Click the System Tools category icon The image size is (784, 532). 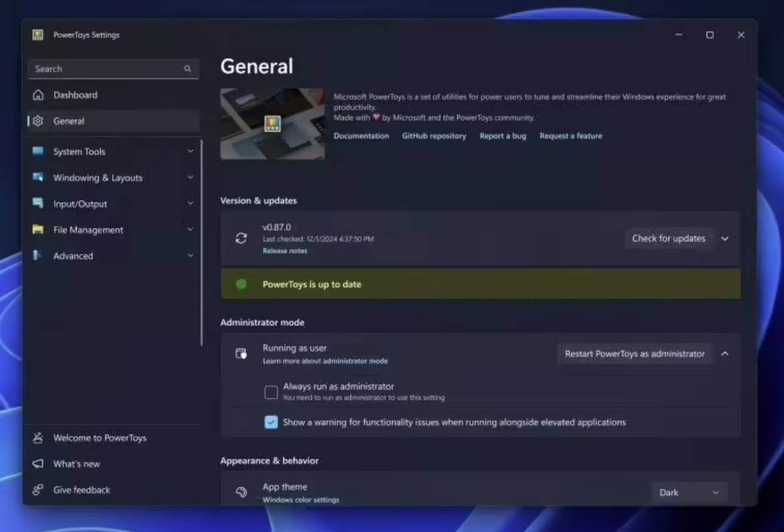pyautogui.click(x=38, y=151)
